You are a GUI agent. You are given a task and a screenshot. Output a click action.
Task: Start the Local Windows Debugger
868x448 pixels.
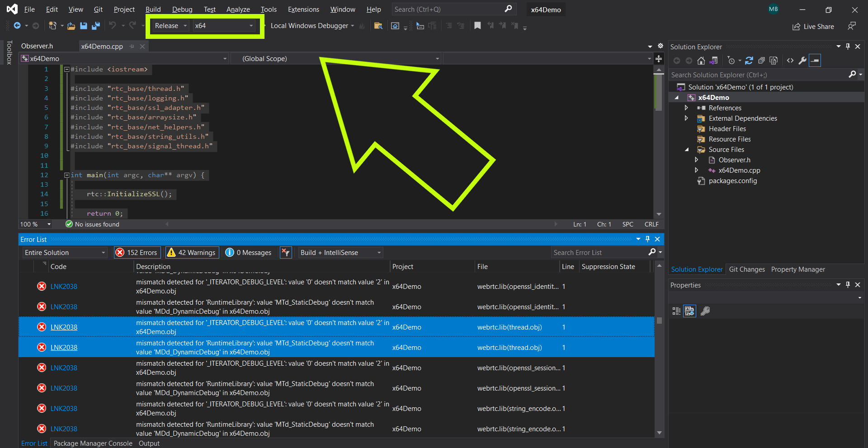309,26
